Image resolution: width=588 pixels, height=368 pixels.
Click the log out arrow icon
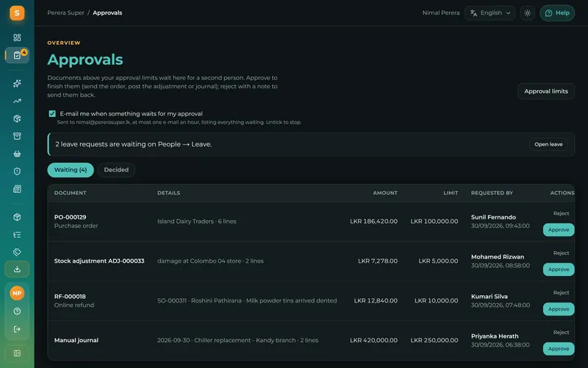pos(17,329)
